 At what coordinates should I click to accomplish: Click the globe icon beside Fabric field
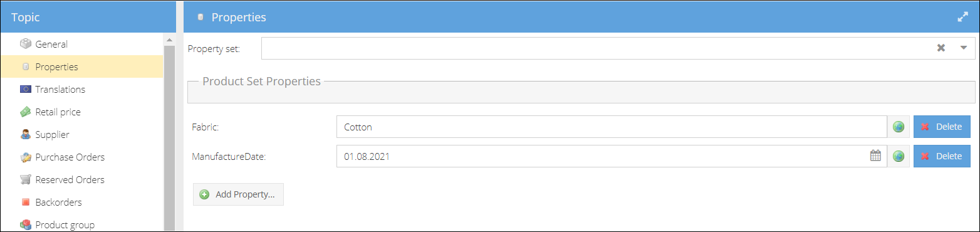coord(899,127)
